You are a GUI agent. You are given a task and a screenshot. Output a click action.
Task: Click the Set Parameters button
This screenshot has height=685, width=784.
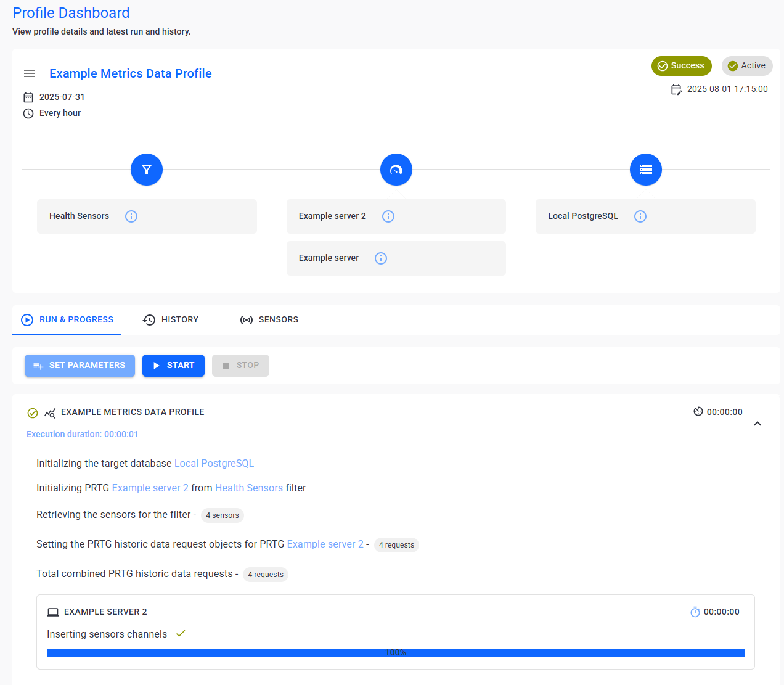[x=80, y=366]
